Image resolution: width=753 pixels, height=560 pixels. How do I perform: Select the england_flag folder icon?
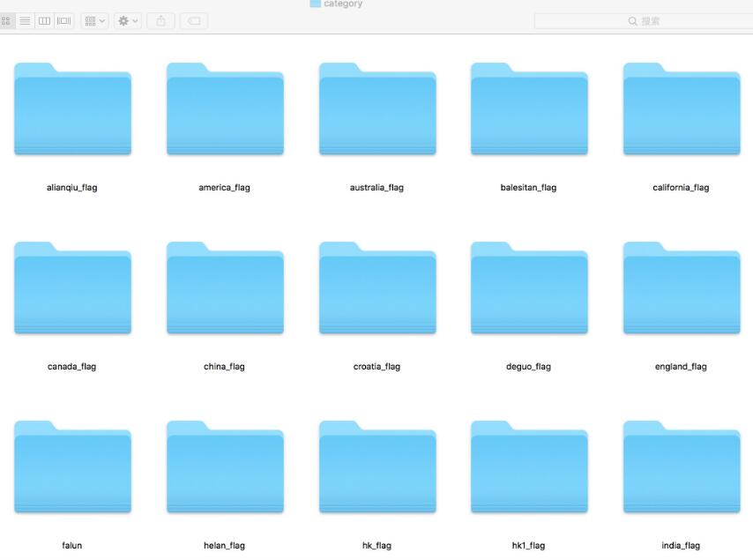click(682, 288)
